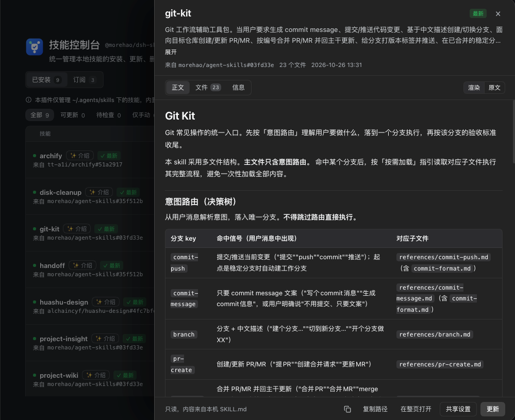Switch to the 信息 tab
Screen dimensions: 515x420
pyautogui.click(x=239, y=87)
